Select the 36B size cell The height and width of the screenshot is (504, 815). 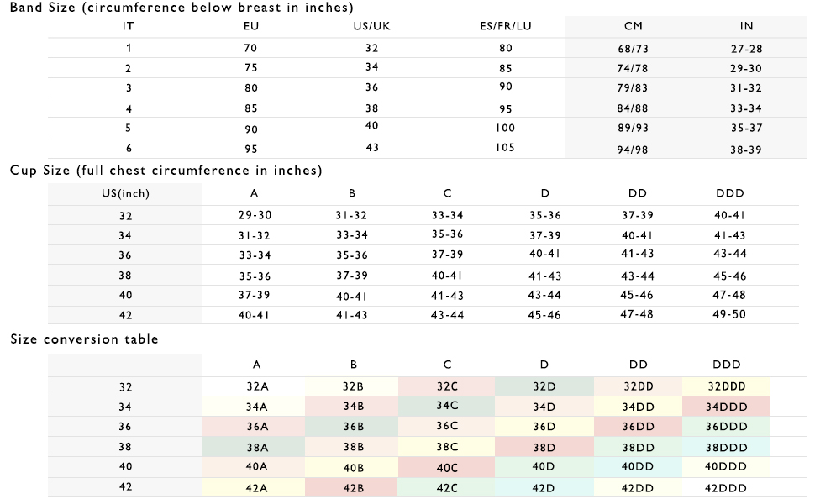351,426
